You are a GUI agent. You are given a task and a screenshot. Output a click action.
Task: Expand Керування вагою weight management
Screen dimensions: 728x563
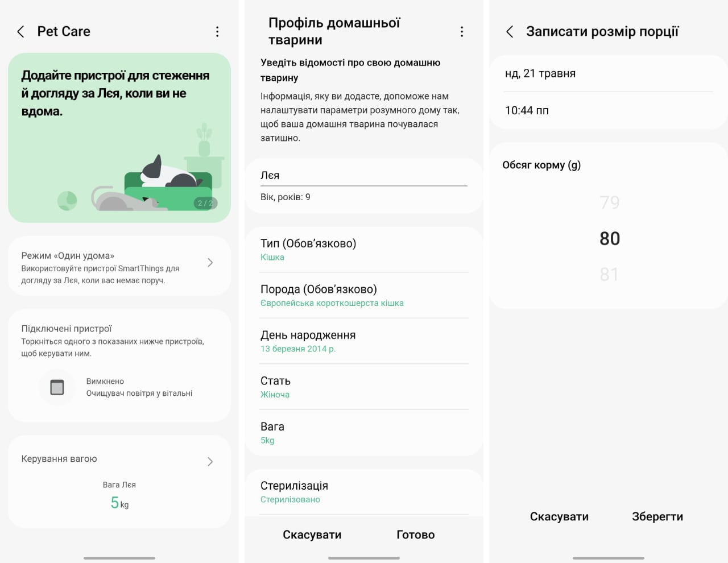(x=210, y=461)
